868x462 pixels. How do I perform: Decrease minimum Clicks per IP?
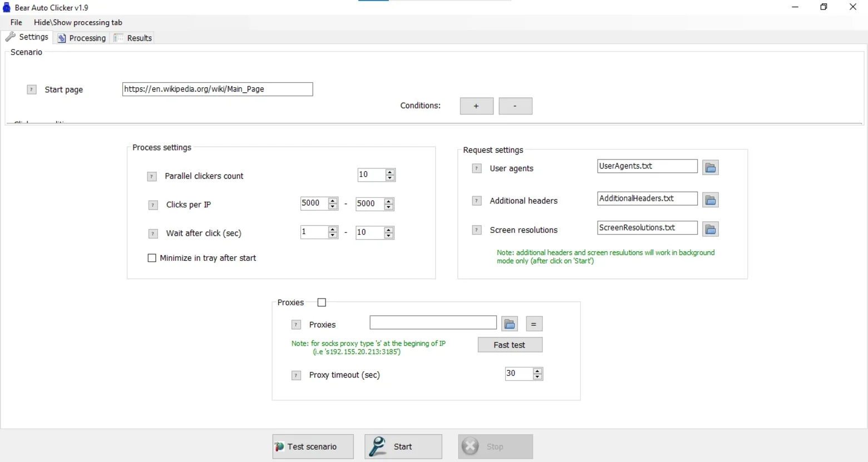(333, 207)
